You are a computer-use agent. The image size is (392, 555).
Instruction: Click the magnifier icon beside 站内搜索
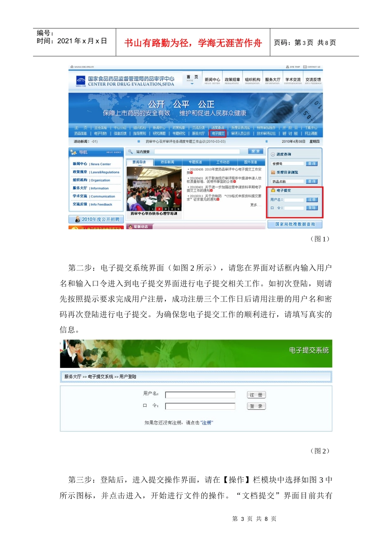coord(130,152)
